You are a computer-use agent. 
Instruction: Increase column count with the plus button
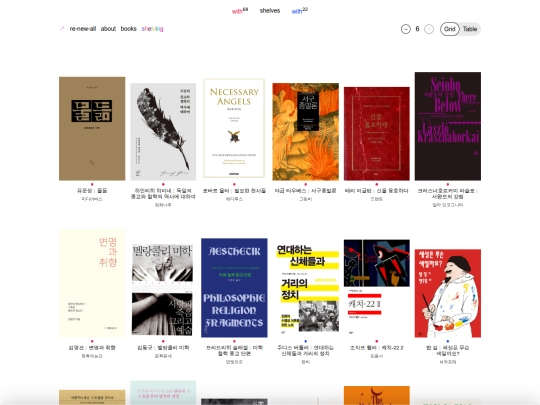(x=429, y=29)
